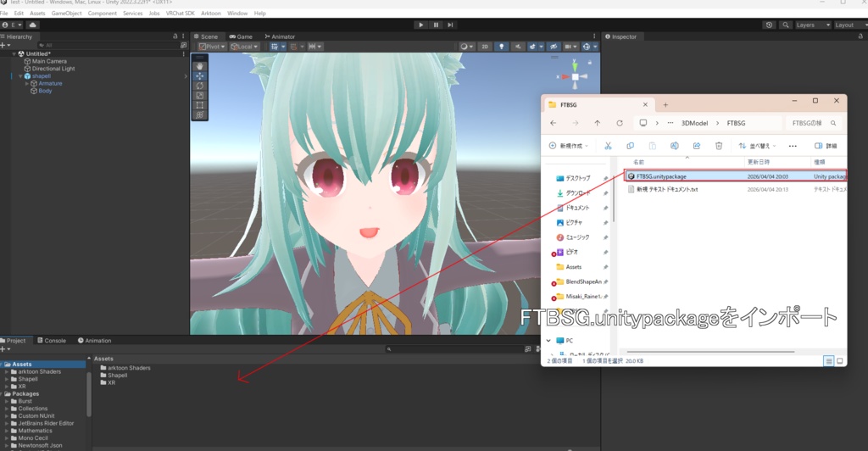868x451 pixels.
Task: Select the Transform tool in Scene toolbar
Action: pyautogui.click(x=200, y=114)
